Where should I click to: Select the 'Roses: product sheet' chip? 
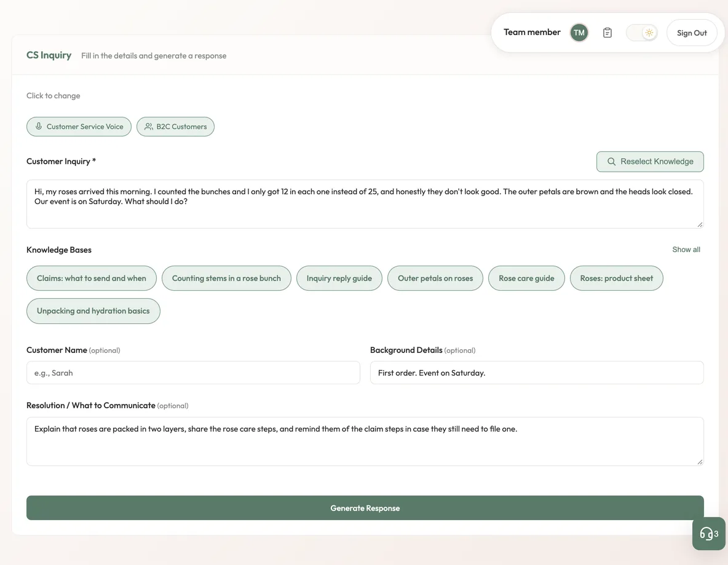click(616, 278)
